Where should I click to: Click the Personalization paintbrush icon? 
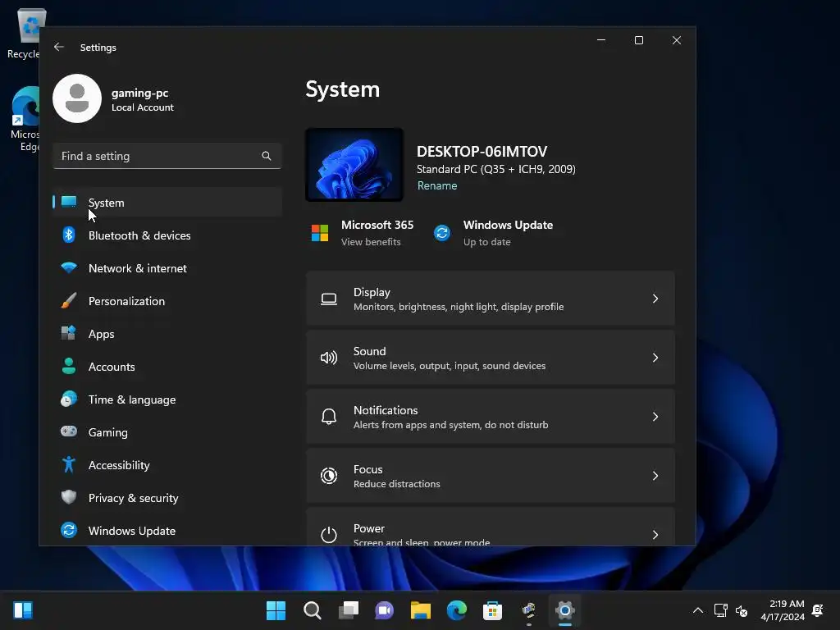click(69, 300)
